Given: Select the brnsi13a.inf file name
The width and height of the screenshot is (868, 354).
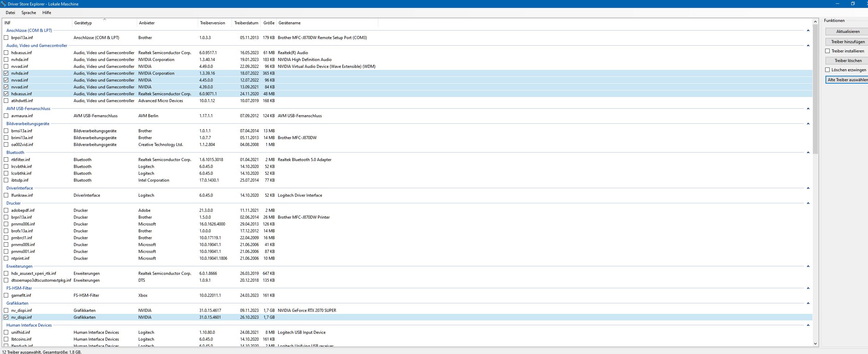Looking at the screenshot, I should (22, 131).
